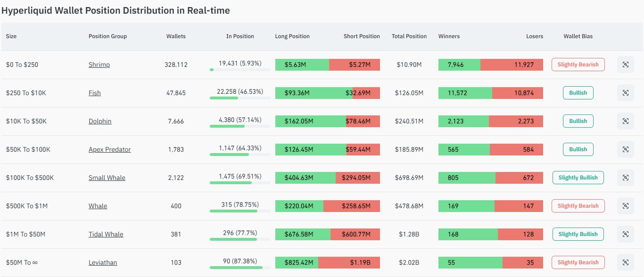The height and width of the screenshot is (277, 644).
Task: Open the Shrimp position group link
Action: 99,65
